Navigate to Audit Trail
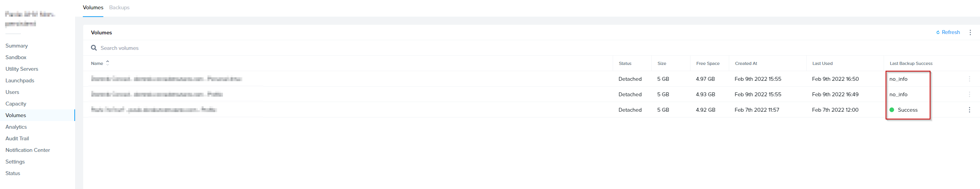This screenshot has height=189, width=980. (x=17, y=138)
